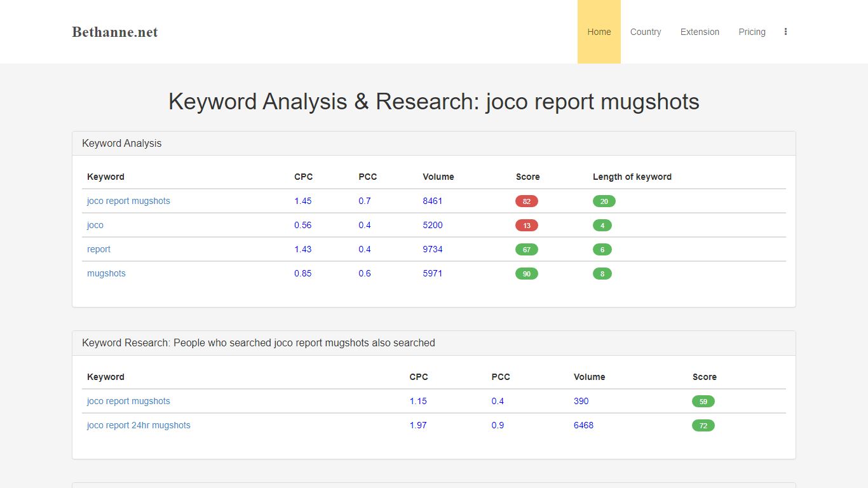Click the green score badge 90
Viewport: 868px width, 488px height.
pyautogui.click(x=527, y=274)
